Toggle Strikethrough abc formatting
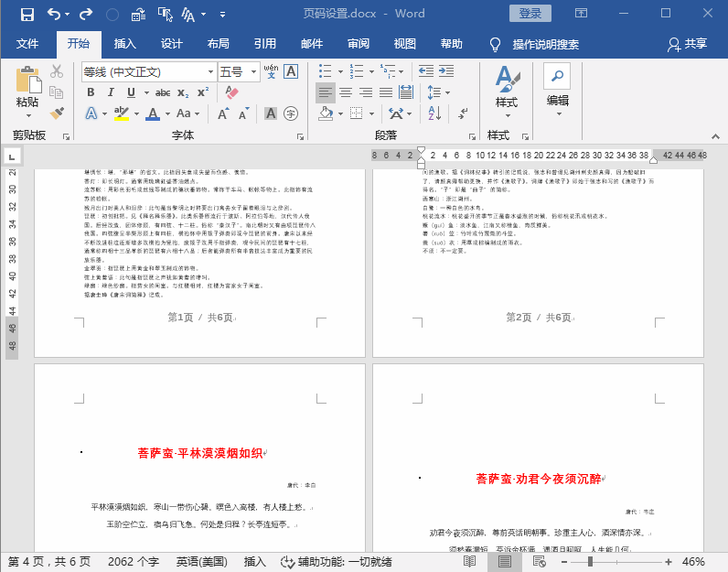728x572 pixels. pyautogui.click(x=163, y=92)
